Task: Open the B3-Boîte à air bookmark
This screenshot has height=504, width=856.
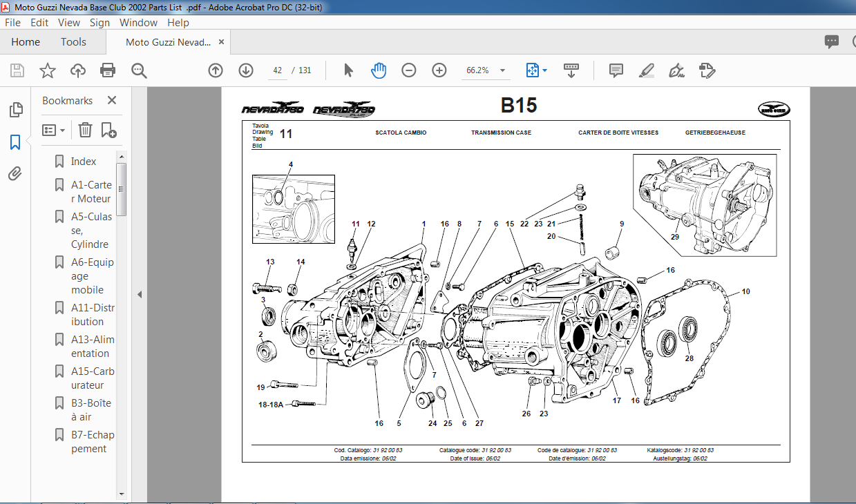Action: (91, 410)
